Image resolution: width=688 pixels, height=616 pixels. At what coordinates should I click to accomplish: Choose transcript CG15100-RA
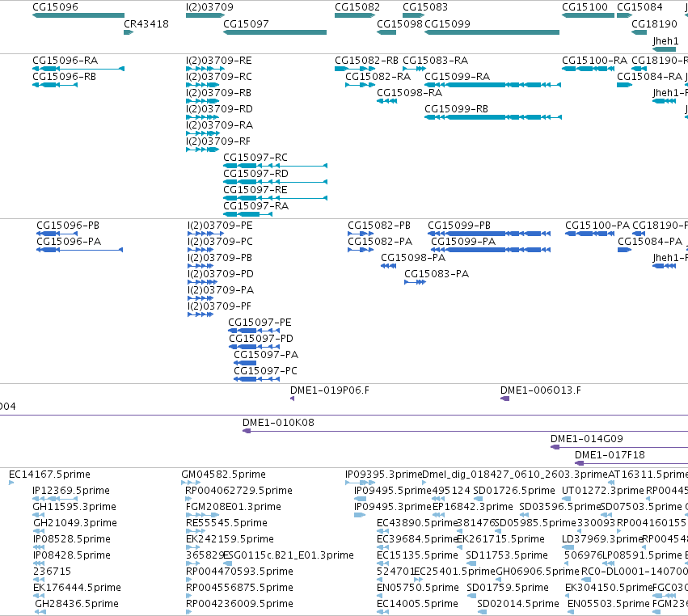(594, 60)
